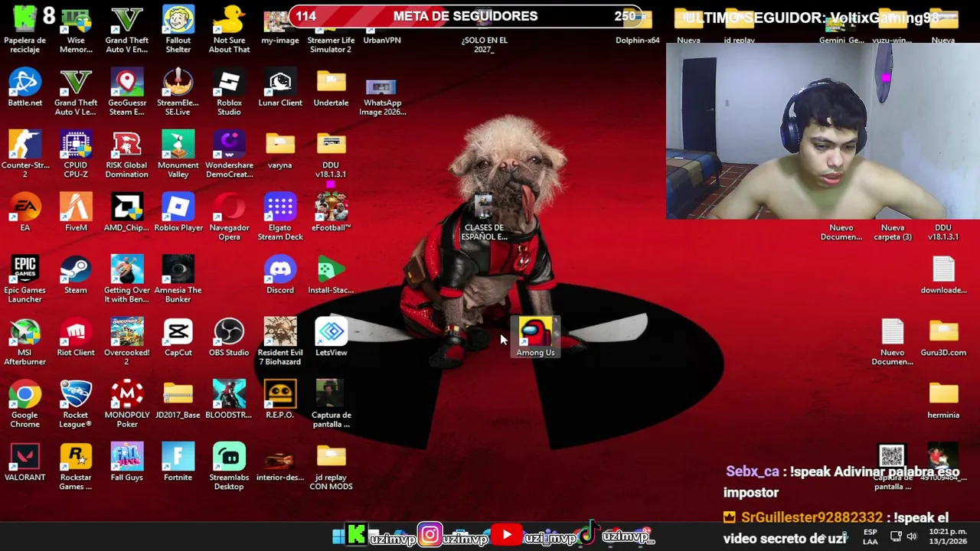Open Getting Over It with Bennett icon
Viewport: 980px width, 551px height.
coord(127,279)
